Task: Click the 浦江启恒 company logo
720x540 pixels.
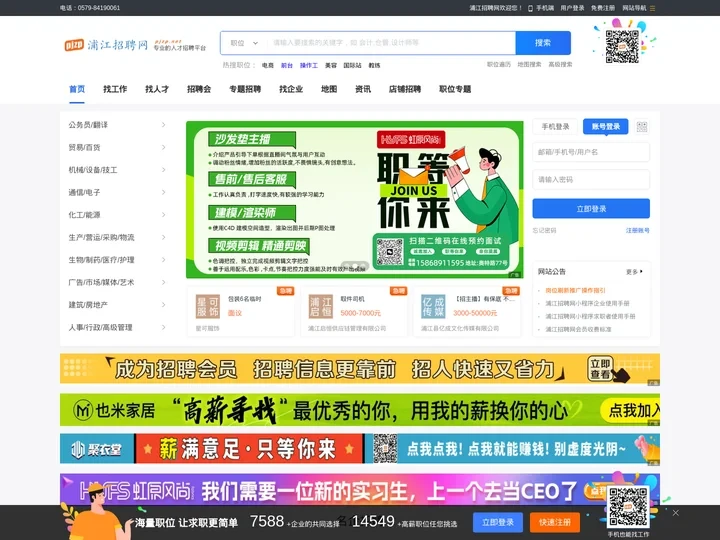Action: (x=321, y=307)
